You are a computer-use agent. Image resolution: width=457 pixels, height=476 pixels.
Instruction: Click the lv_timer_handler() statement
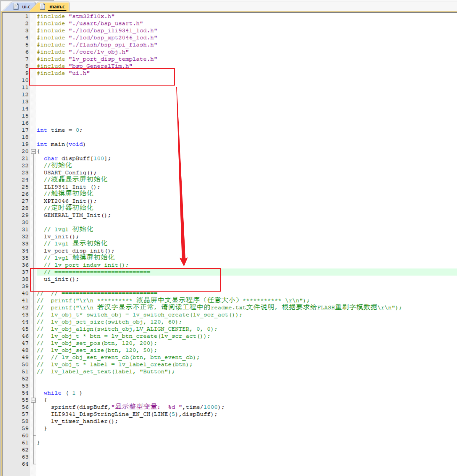coord(84,421)
